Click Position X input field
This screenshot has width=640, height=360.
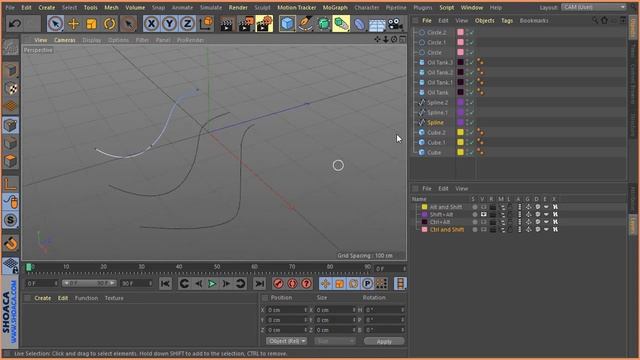[x=287, y=310]
